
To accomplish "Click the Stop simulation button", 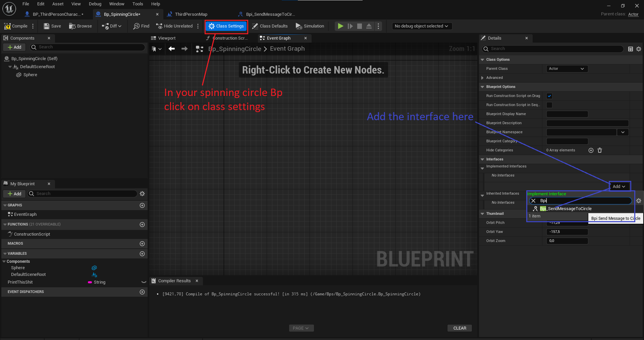I will (x=360, y=26).
